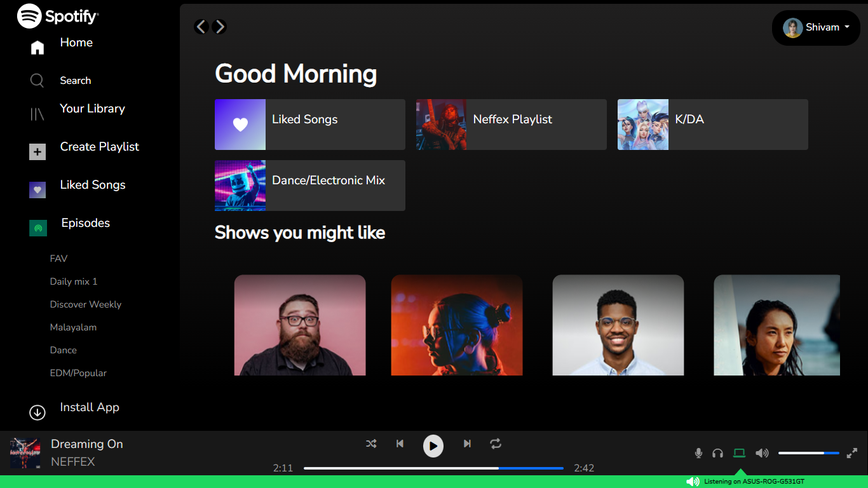The image size is (868, 488).
Task: Open the Home menu item
Action: [76, 43]
